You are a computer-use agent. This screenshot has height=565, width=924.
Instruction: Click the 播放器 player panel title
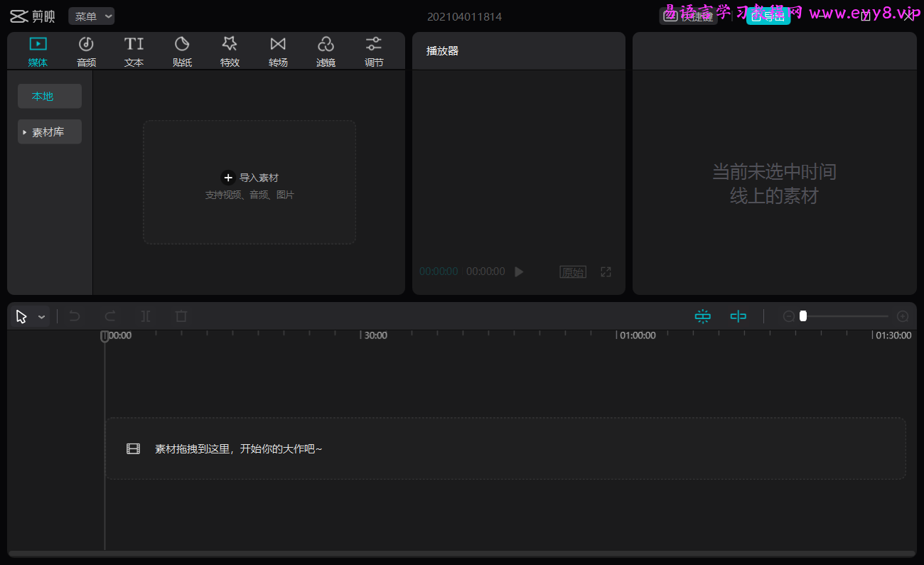pos(443,51)
